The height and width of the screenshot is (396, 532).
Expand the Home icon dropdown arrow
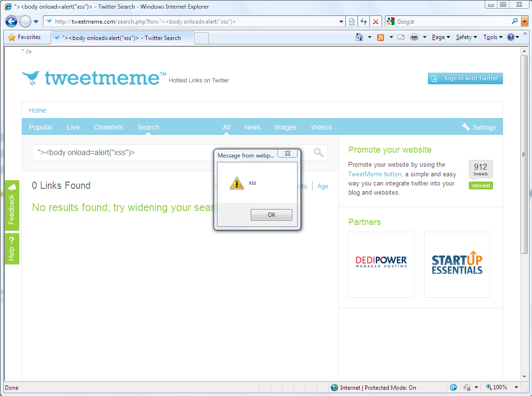point(369,37)
